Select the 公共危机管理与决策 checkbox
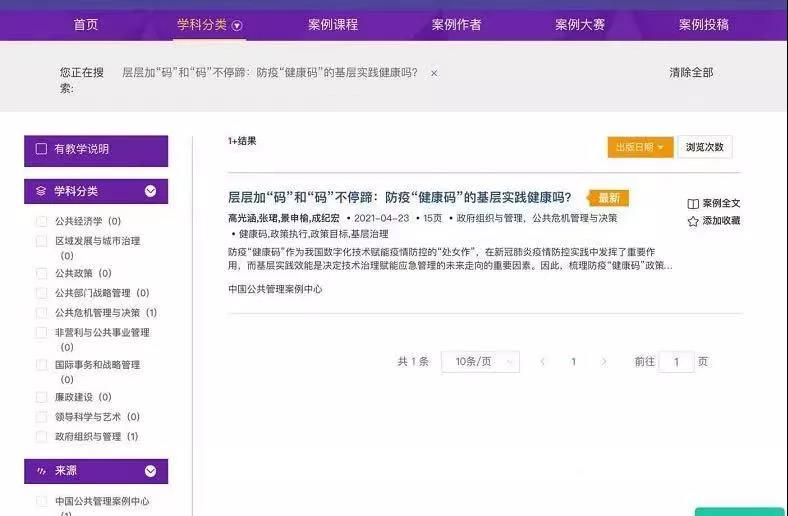Screen dimensions: 788x516 41,313
